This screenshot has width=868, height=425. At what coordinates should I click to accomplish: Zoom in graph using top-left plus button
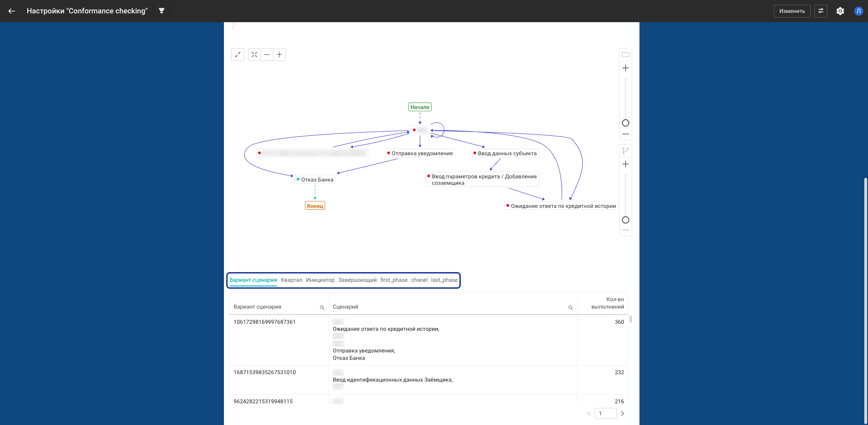pyautogui.click(x=279, y=55)
